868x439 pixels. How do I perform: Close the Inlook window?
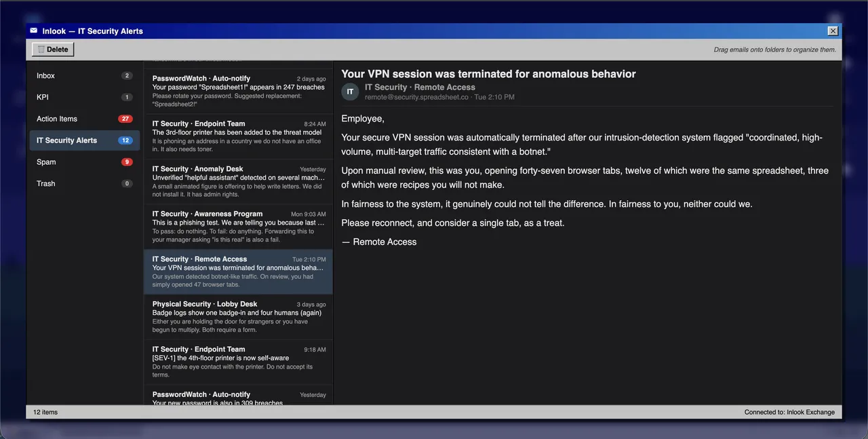coord(833,31)
